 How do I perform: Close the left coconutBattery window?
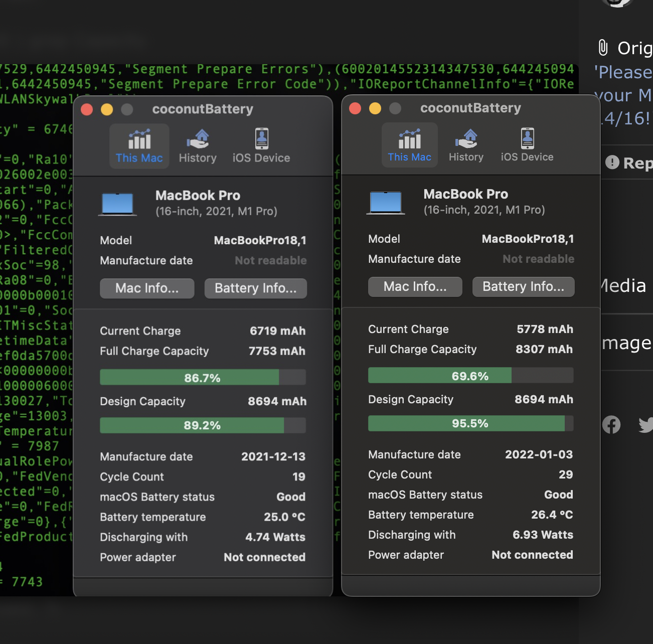[87, 109]
